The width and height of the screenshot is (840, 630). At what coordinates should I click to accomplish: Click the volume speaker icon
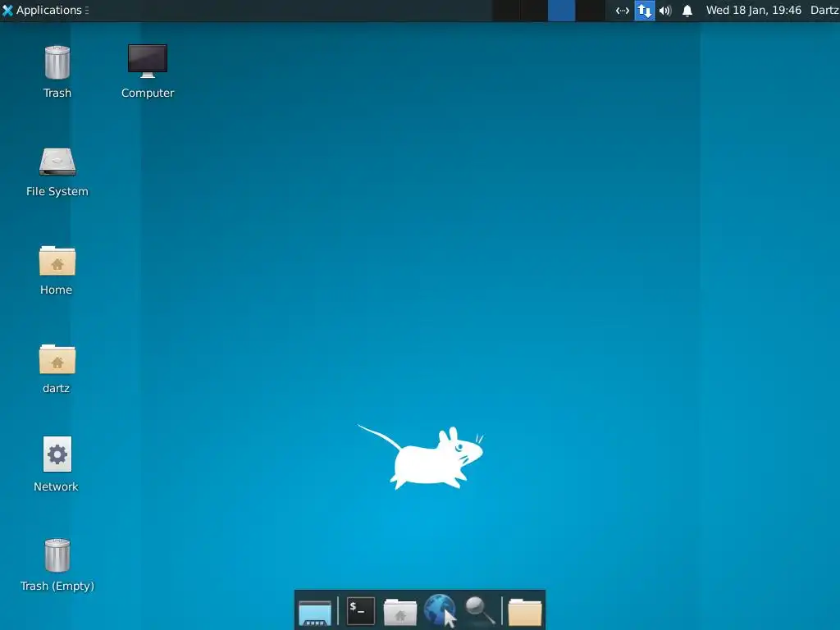665,11
